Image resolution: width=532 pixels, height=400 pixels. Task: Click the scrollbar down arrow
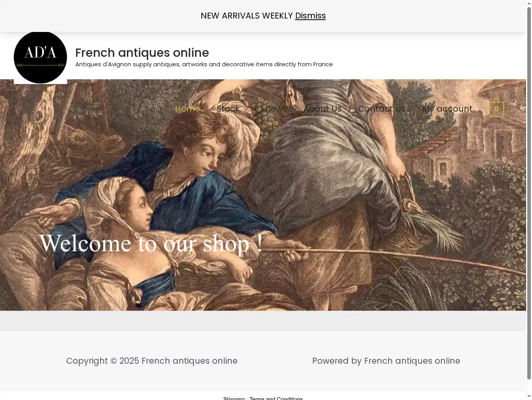point(529,396)
